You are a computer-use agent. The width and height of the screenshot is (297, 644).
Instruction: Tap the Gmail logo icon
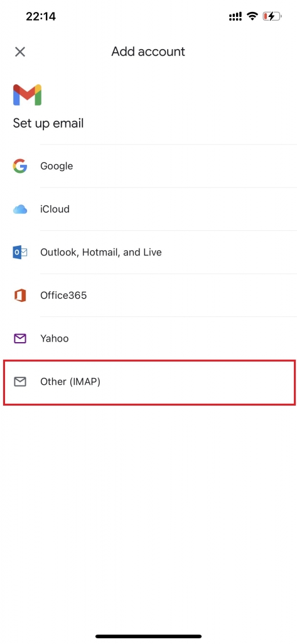point(27,95)
